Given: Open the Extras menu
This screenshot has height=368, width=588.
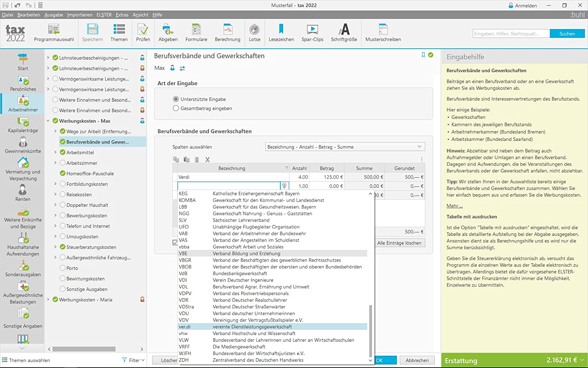Looking at the screenshot, I should point(122,15).
